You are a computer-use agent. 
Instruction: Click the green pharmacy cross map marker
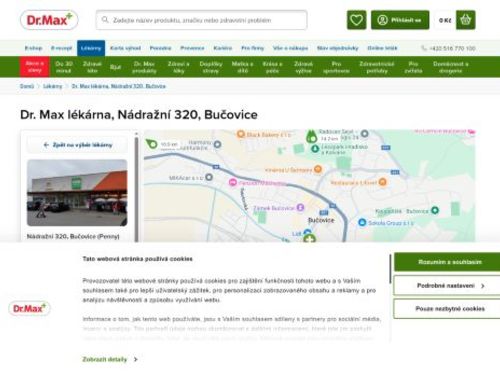(309, 238)
